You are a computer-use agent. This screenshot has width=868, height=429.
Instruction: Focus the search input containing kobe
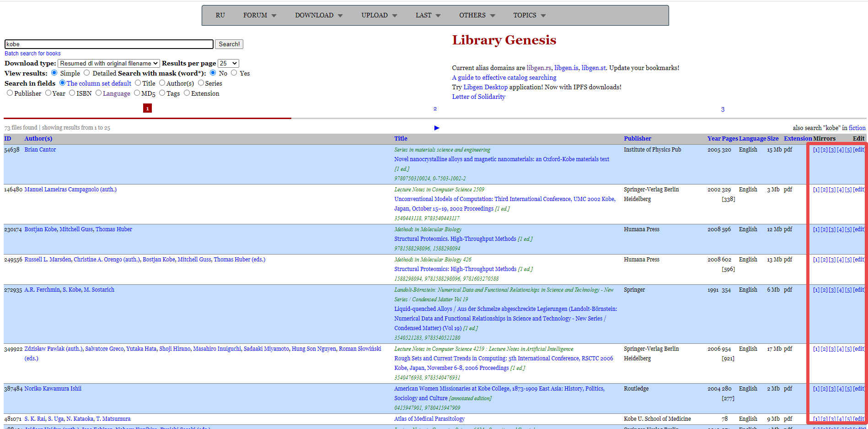(109, 44)
